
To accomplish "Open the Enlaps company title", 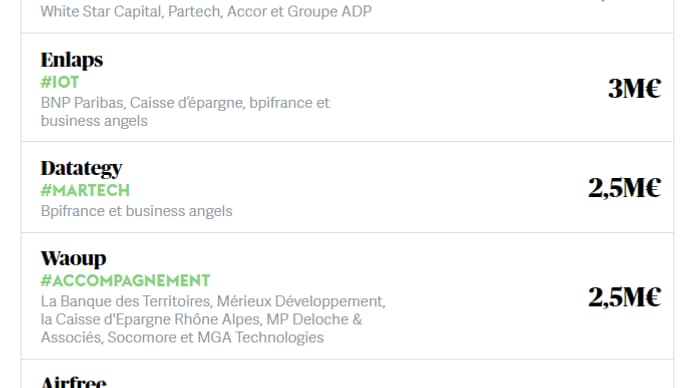I will point(72,60).
